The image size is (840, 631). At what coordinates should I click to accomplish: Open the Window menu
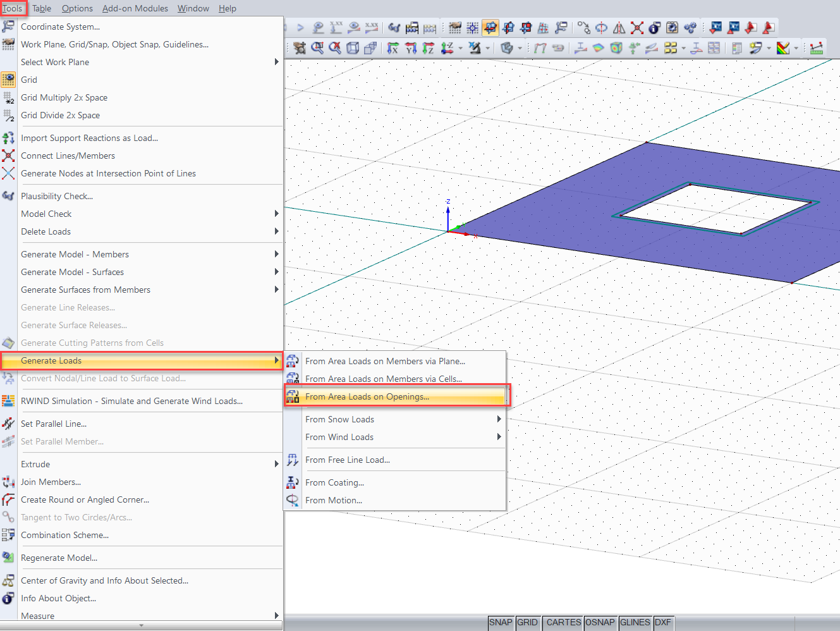pyautogui.click(x=193, y=8)
